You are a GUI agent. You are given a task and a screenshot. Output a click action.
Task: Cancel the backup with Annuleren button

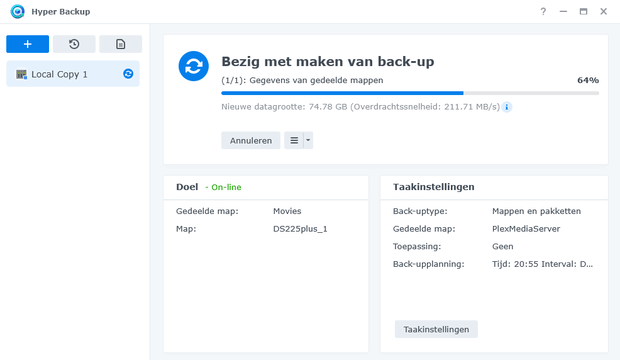point(251,140)
